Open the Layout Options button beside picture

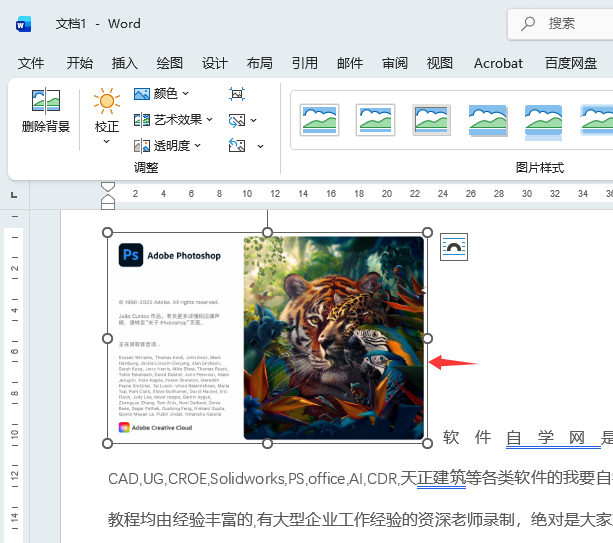pyautogui.click(x=454, y=247)
